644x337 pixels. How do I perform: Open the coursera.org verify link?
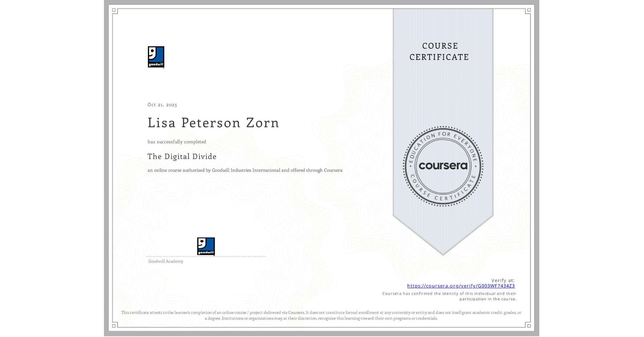(x=461, y=286)
